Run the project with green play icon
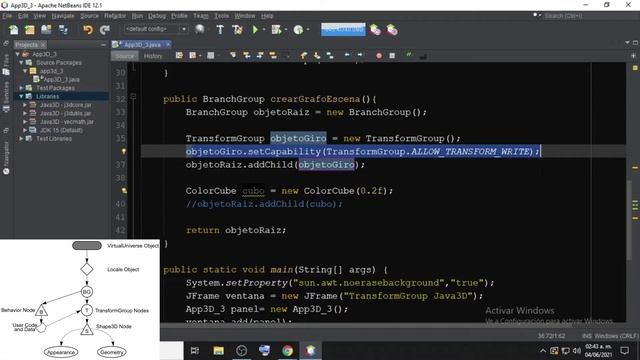The image size is (640, 360). tap(255, 30)
